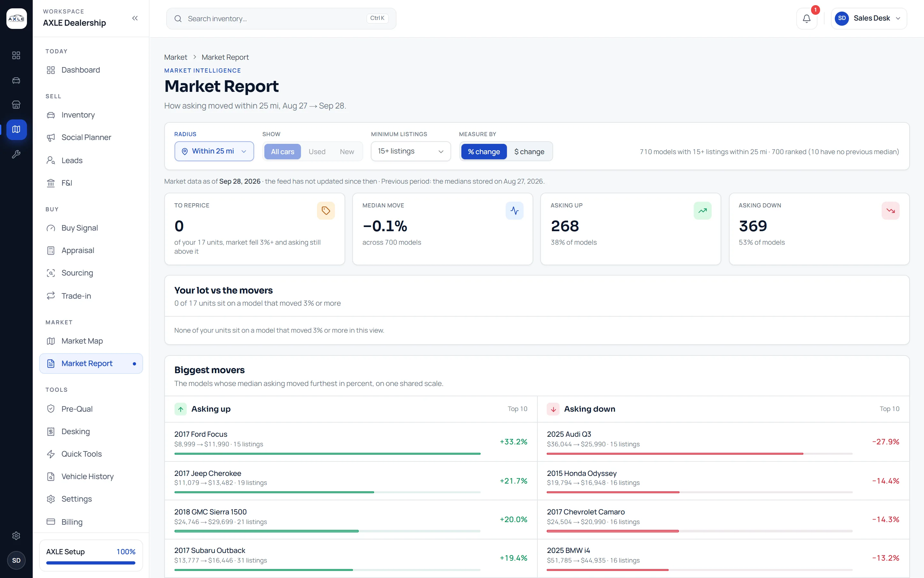The width and height of the screenshot is (924, 578).
Task: Go to Buy Signal page
Action: click(x=91, y=228)
